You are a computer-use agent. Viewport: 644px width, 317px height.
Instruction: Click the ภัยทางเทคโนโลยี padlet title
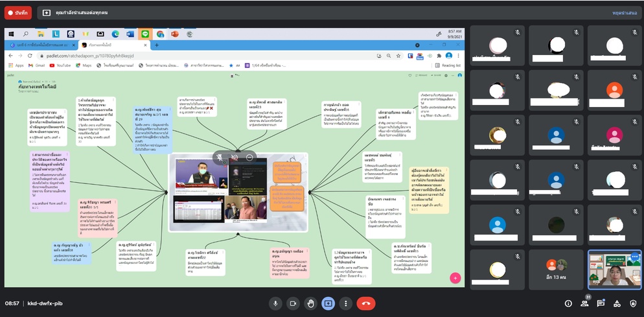point(38,87)
